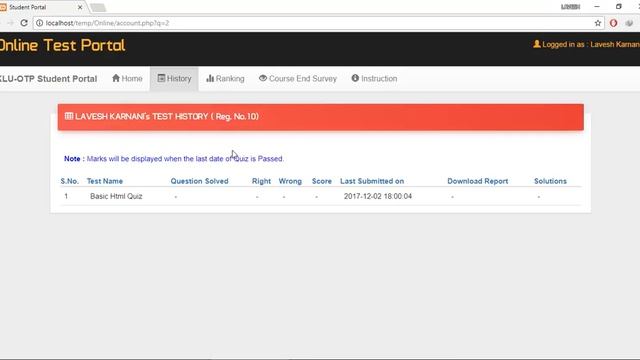Screen dimensions: 640x360
Task: Click the Online Test Portal title
Action: (62, 45)
